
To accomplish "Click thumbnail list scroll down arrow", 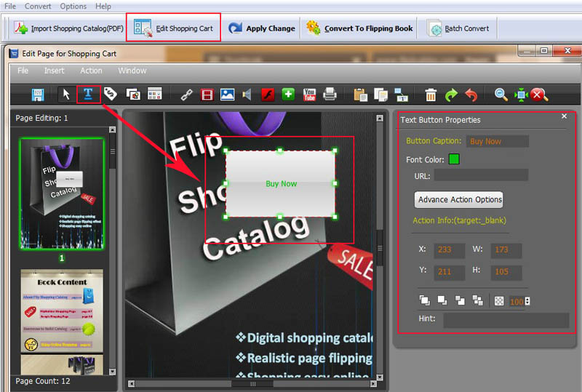I will click(x=113, y=371).
